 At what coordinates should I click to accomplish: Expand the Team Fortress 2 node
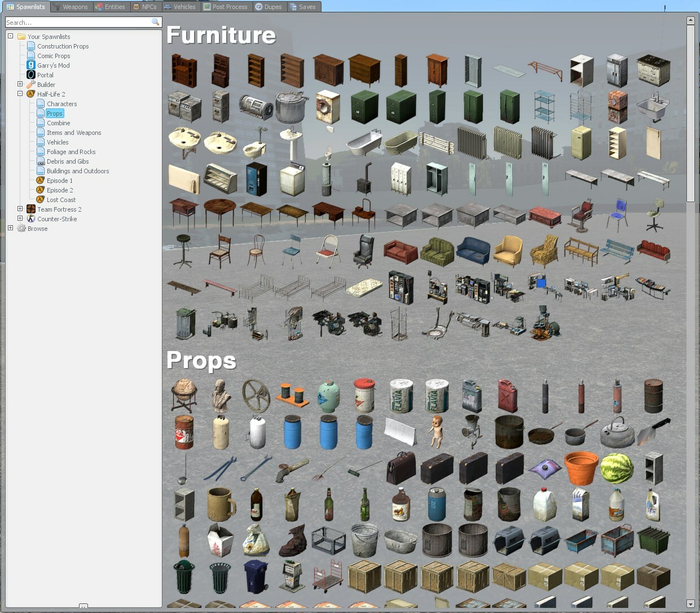[x=20, y=208]
